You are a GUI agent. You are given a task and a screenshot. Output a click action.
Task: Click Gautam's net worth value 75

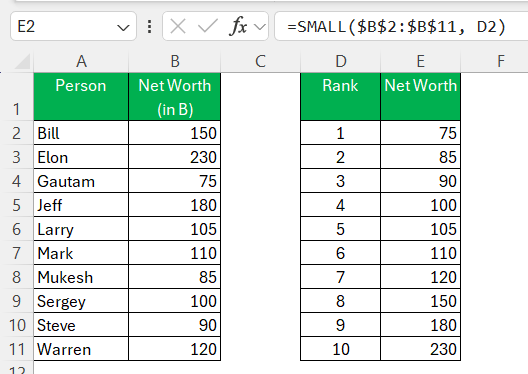174,181
